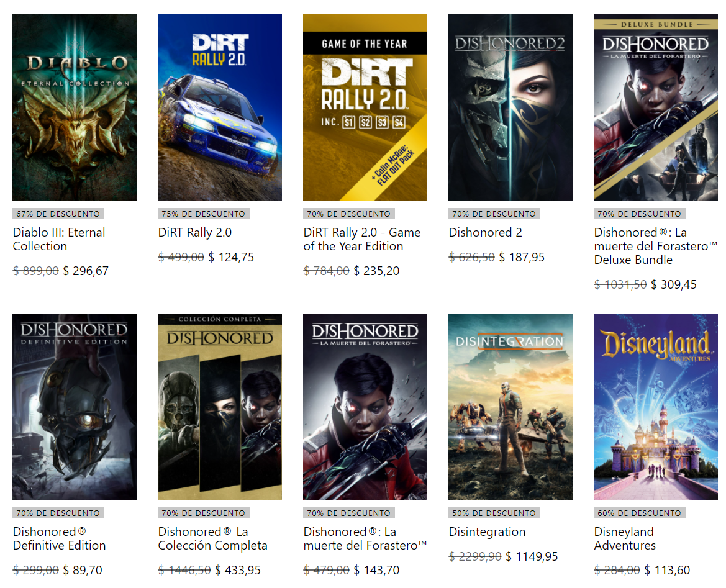The image size is (726, 588).
Task: Open the Dishonored 2 cover image
Action: [510, 107]
